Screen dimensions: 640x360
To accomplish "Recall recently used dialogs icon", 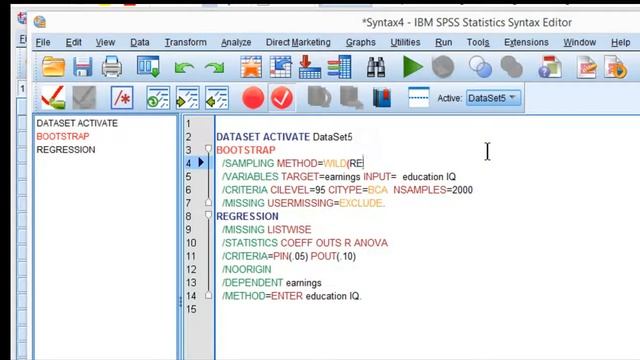I will point(148,67).
